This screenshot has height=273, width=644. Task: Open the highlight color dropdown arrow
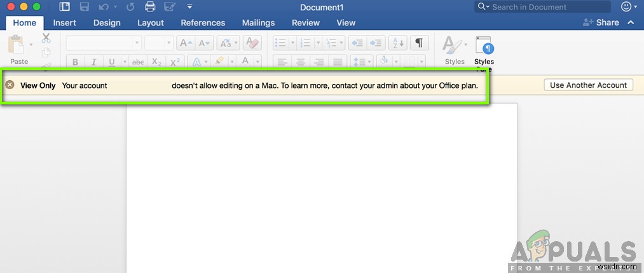231,62
